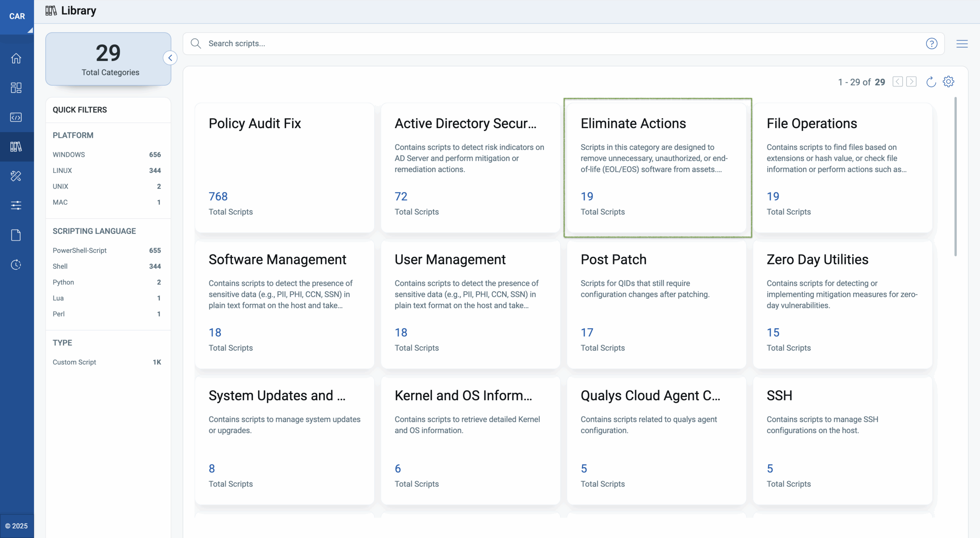Click 17 scripts count in Post Patch

(587, 333)
